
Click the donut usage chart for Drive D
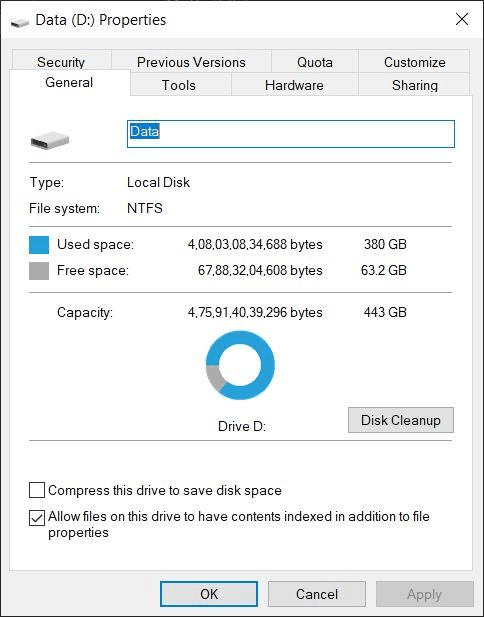(240, 365)
